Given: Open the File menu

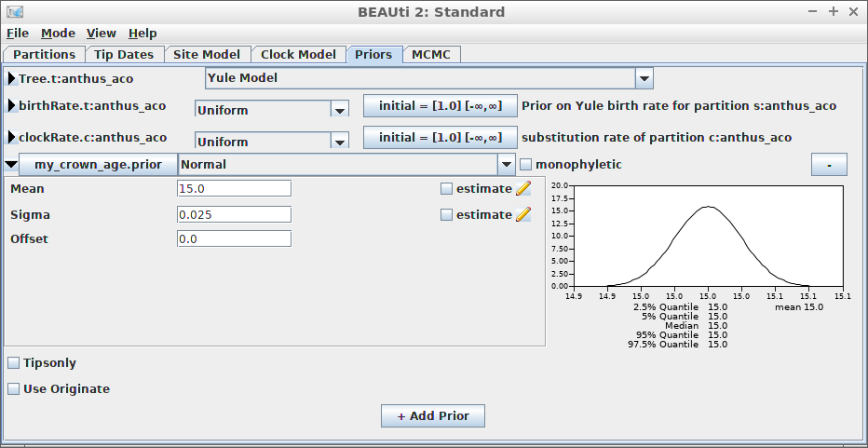Looking at the screenshot, I should click(18, 34).
